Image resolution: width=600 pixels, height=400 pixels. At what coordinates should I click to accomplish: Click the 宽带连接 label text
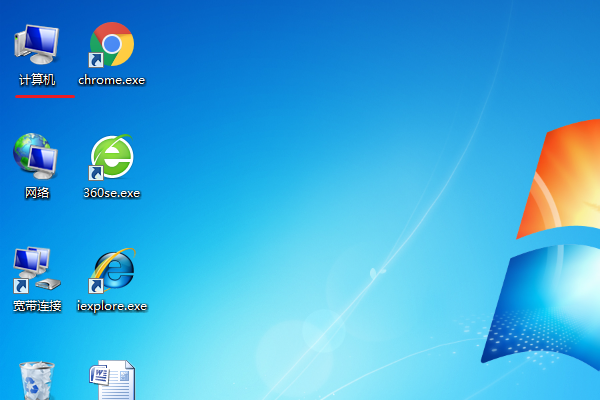37,306
